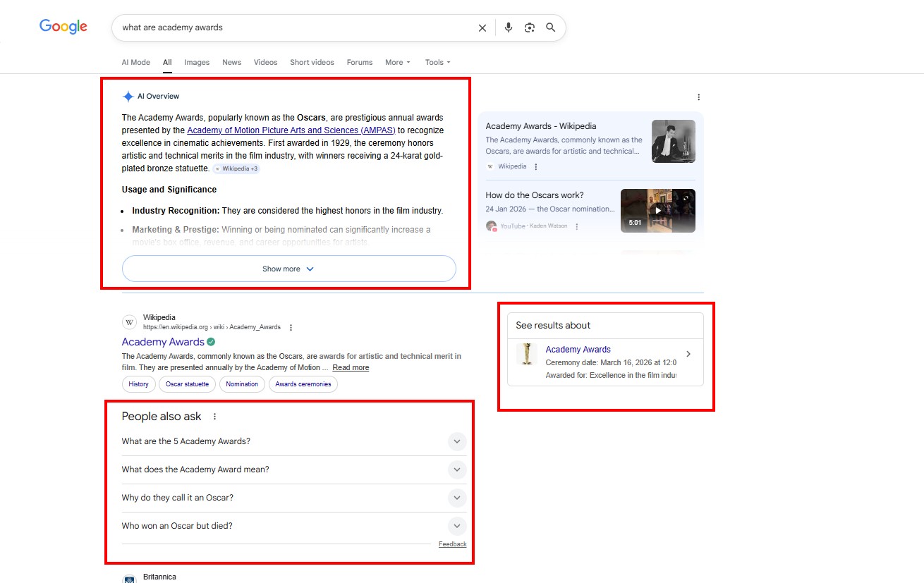Open Wikipedia result's three-dot menu
924x583 pixels.
(291, 327)
